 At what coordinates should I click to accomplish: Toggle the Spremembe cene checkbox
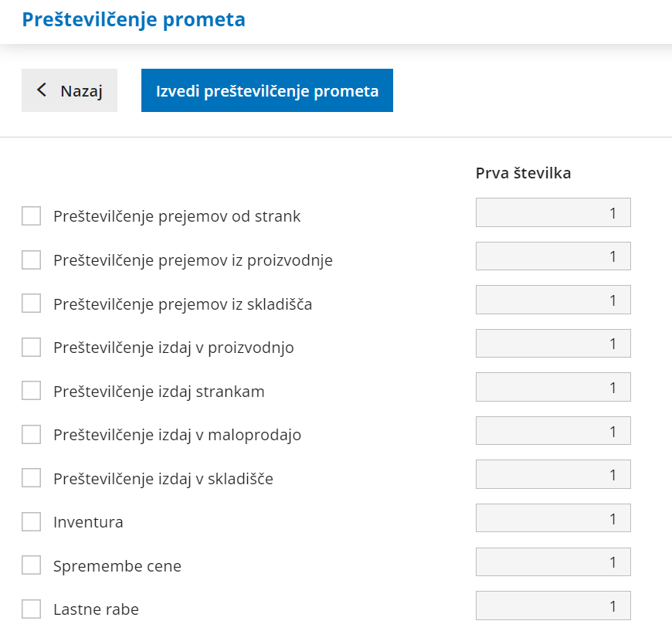tap(32, 565)
